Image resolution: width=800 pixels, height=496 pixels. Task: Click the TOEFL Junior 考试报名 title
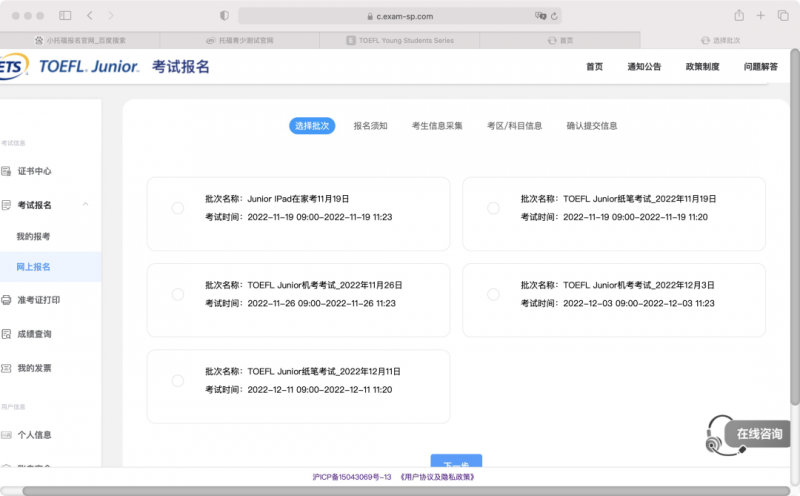pyautogui.click(x=124, y=67)
